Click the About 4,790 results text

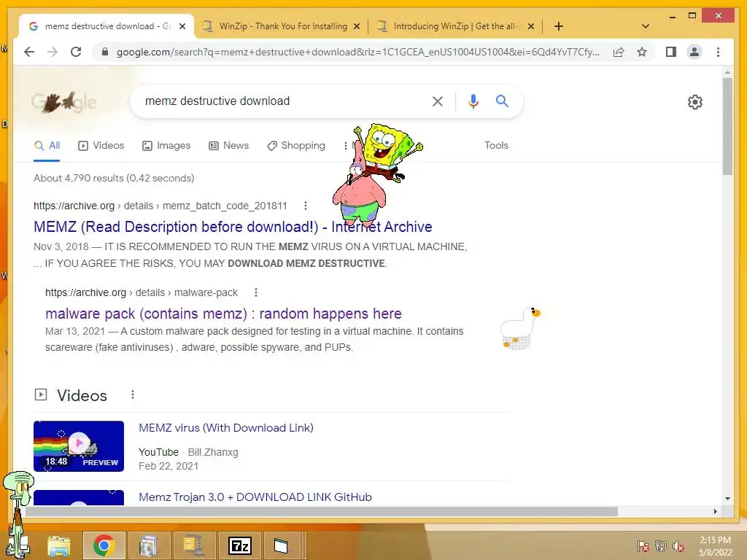click(x=114, y=178)
